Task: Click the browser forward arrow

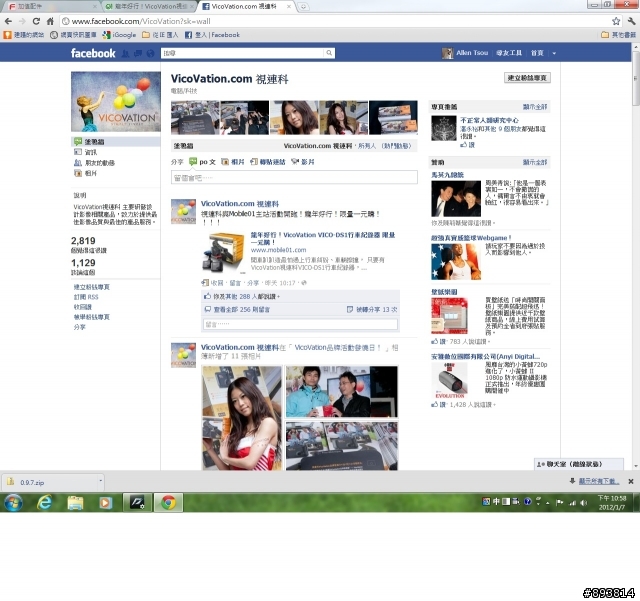Action: click(x=22, y=21)
